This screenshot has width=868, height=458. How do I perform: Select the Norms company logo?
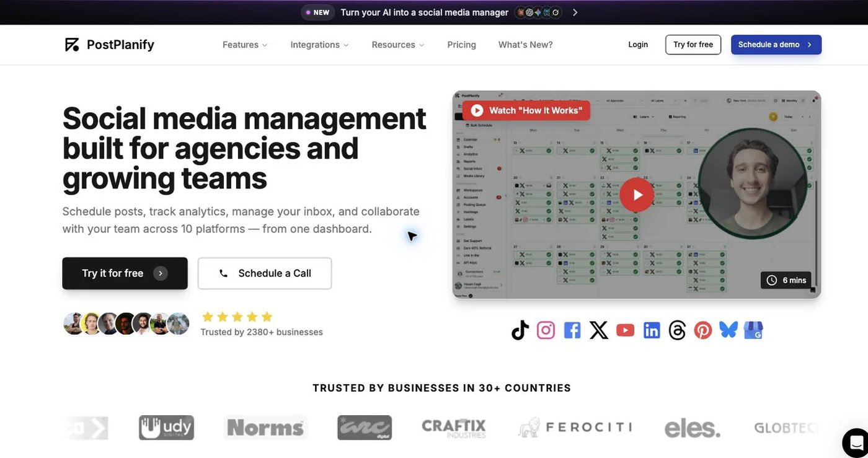(x=265, y=428)
